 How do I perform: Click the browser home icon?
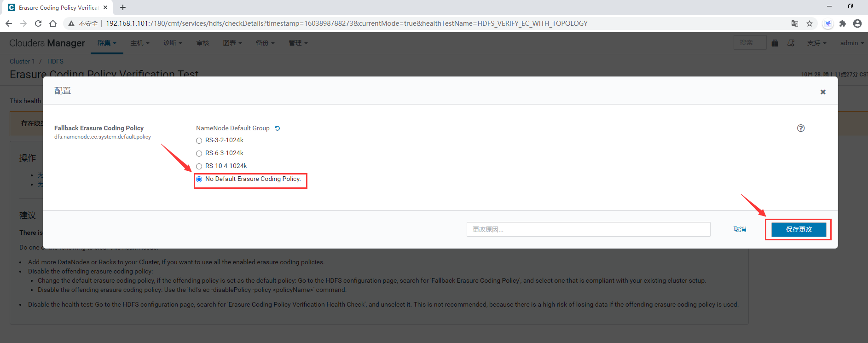53,23
